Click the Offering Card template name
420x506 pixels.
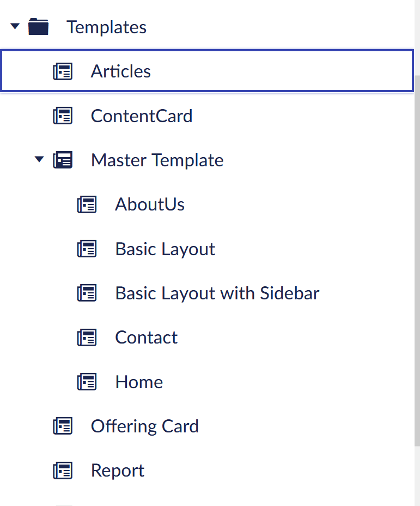144,426
